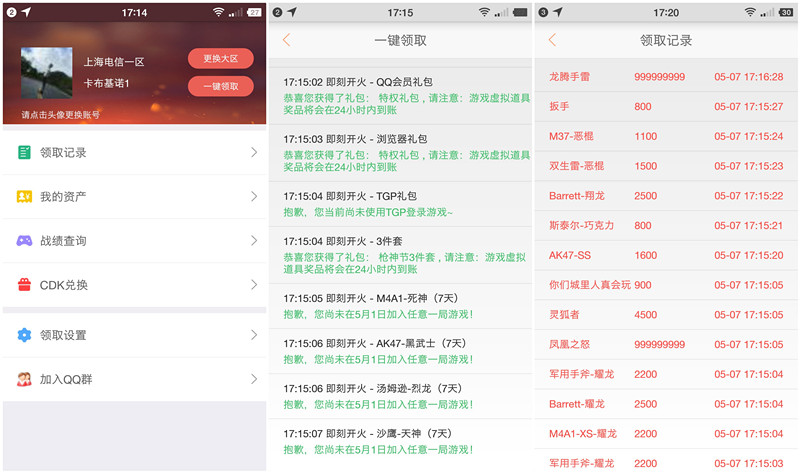Go back from the 一键领取 screen
This screenshot has width=800, height=473.
(x=287, y=40)
